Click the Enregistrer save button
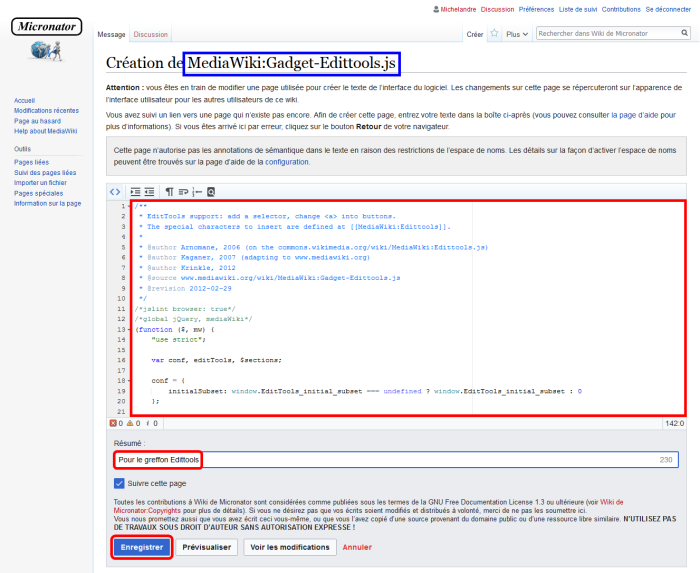Viewport: 700px width, 573px height. click(142, 547)
